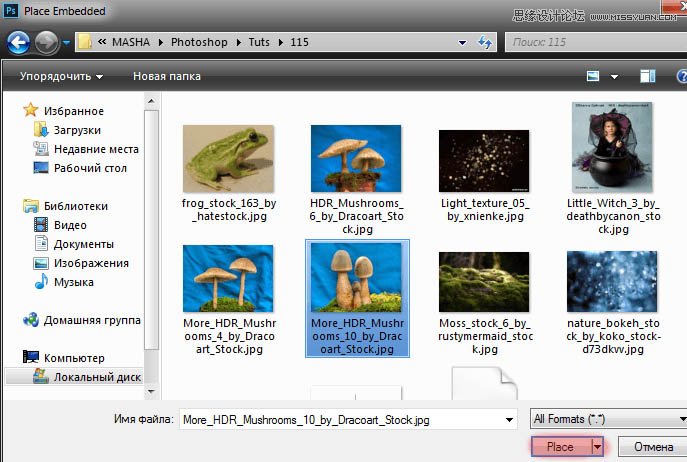
Task: Open recent locations dropdown next to Forward
Action: pyautogui.click(x=66, y=43)
